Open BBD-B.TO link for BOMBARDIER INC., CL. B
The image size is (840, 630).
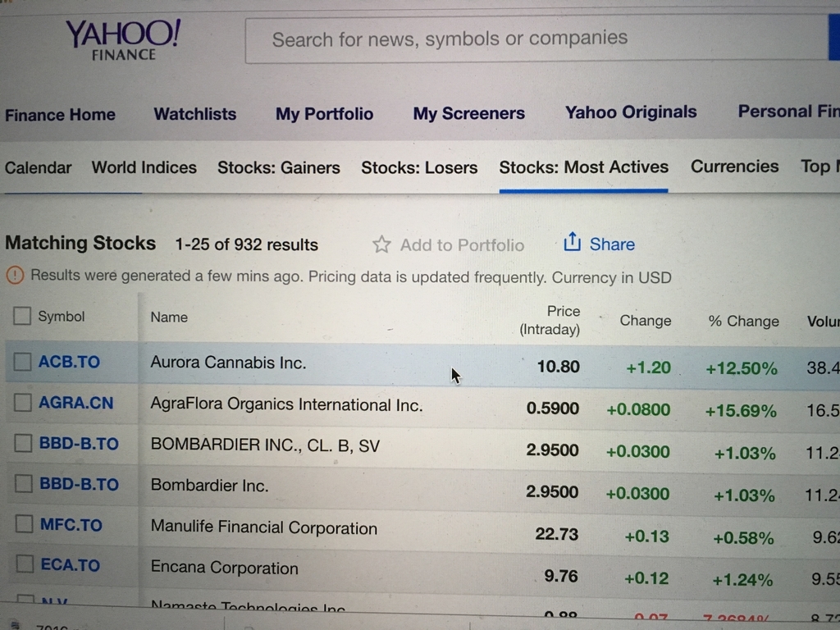[x=79, y=444]
